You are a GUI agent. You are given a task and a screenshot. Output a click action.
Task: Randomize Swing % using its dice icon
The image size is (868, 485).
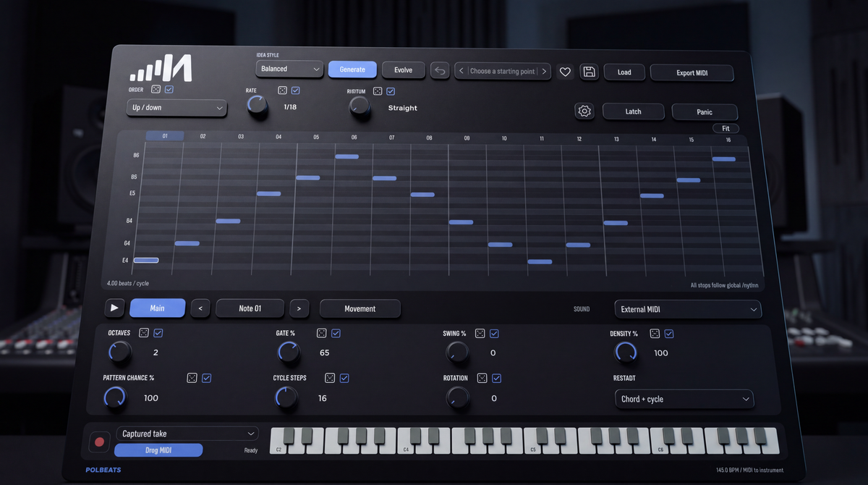click(480, 333)
